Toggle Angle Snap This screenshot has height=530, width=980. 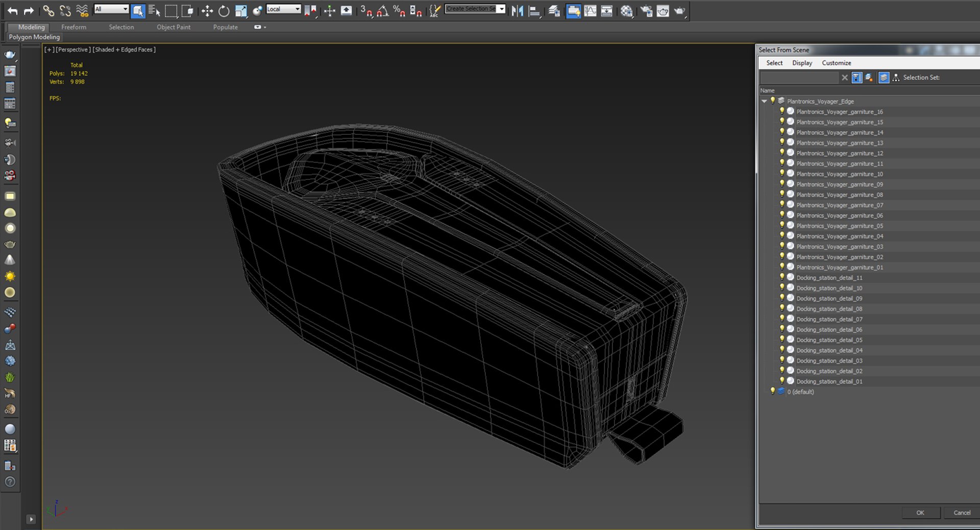point(383,11)
